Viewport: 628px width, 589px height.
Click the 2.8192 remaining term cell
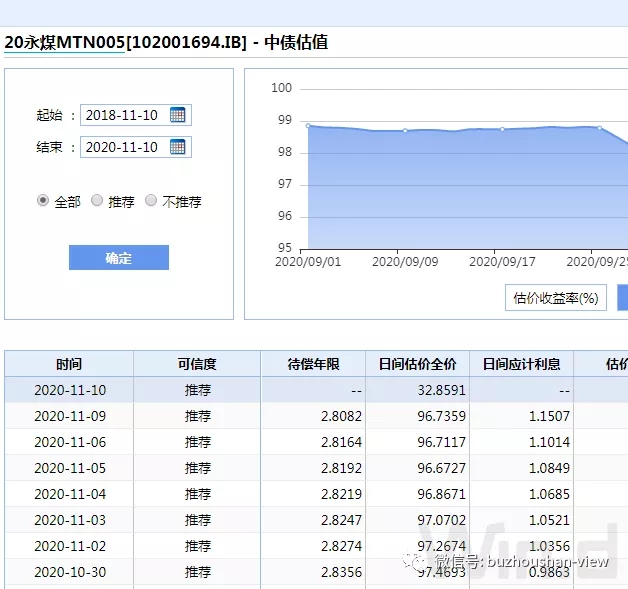tap(313, 468)
